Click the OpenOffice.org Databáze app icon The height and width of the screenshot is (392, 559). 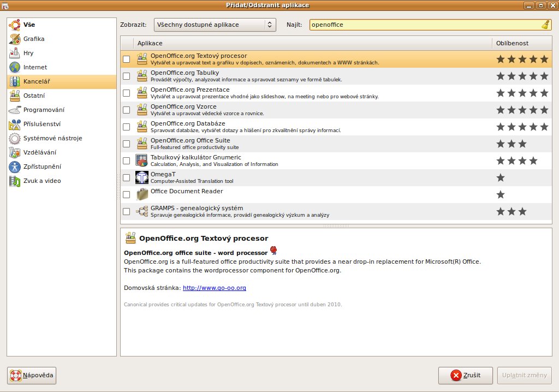click(142, 127)
